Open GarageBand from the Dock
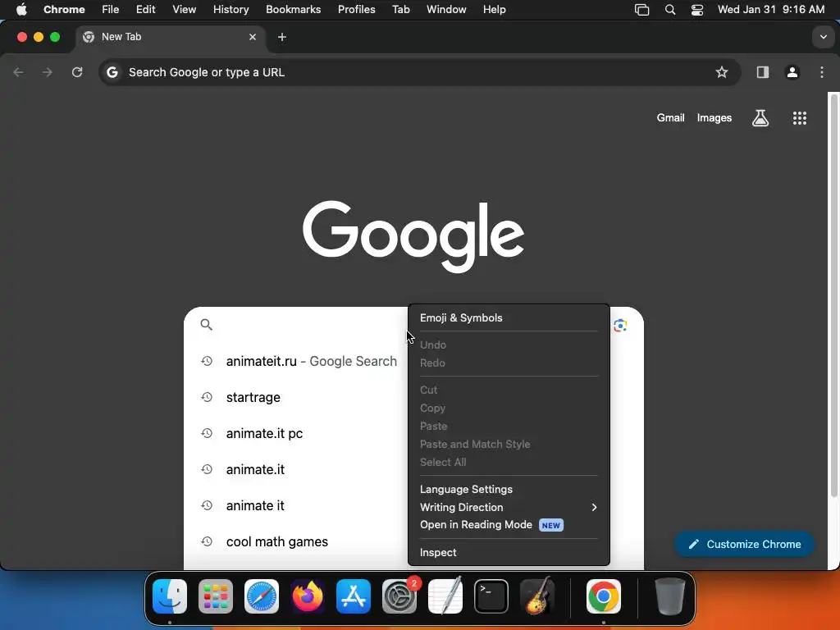 [537, 596]
